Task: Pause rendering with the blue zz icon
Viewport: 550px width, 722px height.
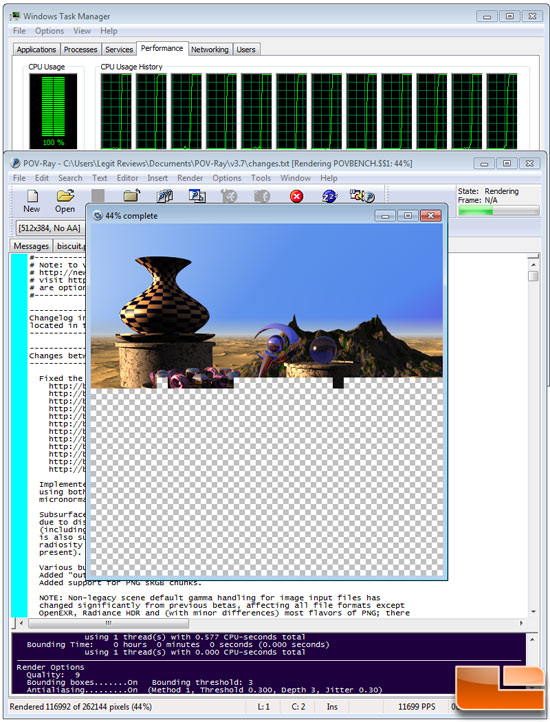Action: (329, 197)
